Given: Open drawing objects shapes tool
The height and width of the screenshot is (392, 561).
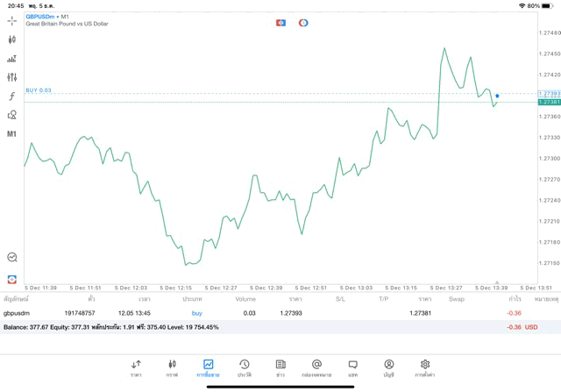Looking at the screenshot, I should (x=12, y=115).
